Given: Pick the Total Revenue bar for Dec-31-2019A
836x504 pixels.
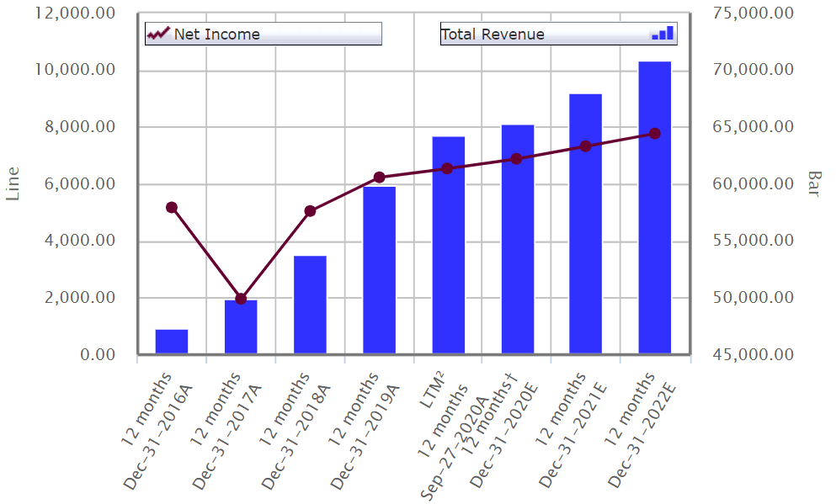Looking at the screenshot, I should click(x=379, y=269).
